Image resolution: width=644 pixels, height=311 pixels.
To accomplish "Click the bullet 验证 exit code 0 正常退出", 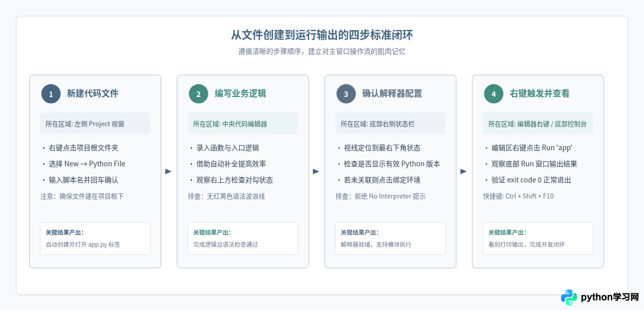I will (x=531, y=180).
